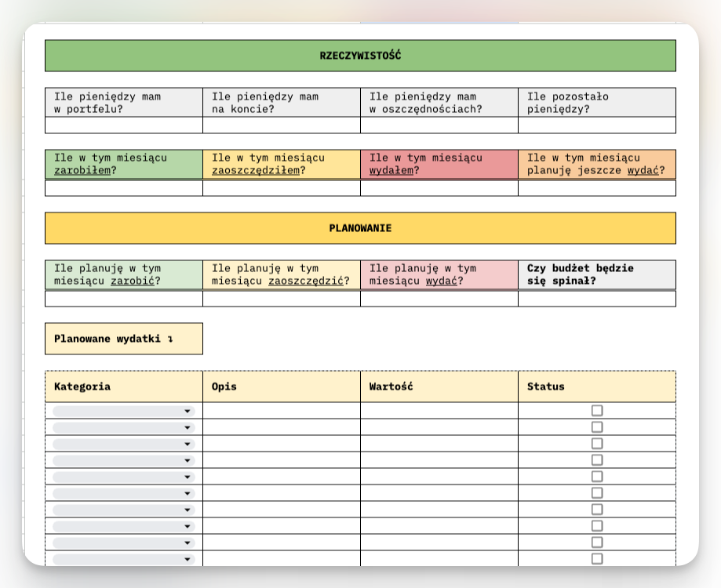The width and height of the screenshot is (721, 588).
Task: Tick the Status checkbox in second expense row
Action: point(597,426)
